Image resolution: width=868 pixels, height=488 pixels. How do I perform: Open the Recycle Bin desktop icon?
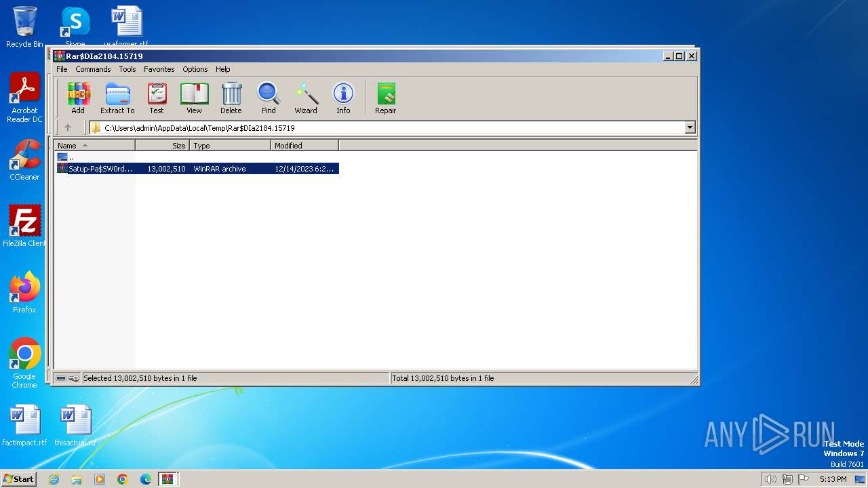click(24, 27)
